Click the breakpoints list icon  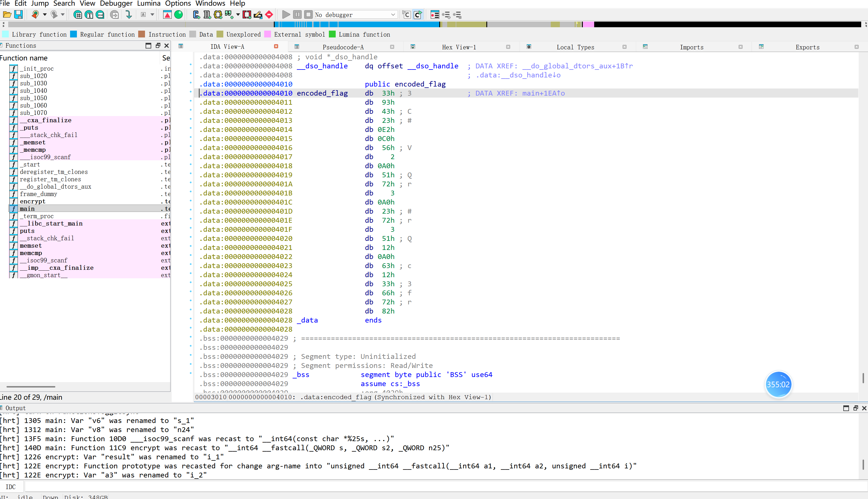435,15
